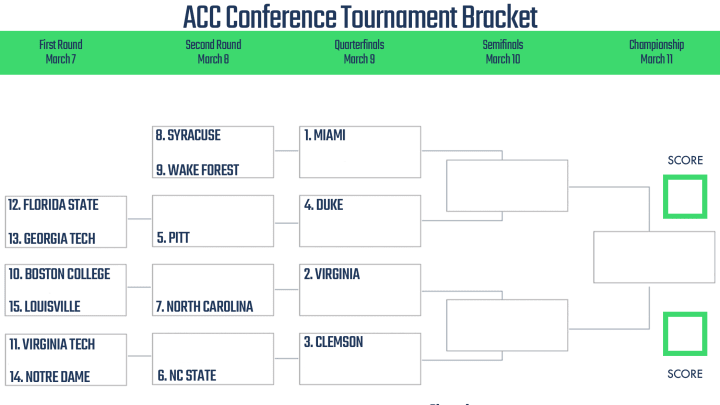Click the top green SCORE box
This screenshot has height=405, width=720.
click(685, 197)
